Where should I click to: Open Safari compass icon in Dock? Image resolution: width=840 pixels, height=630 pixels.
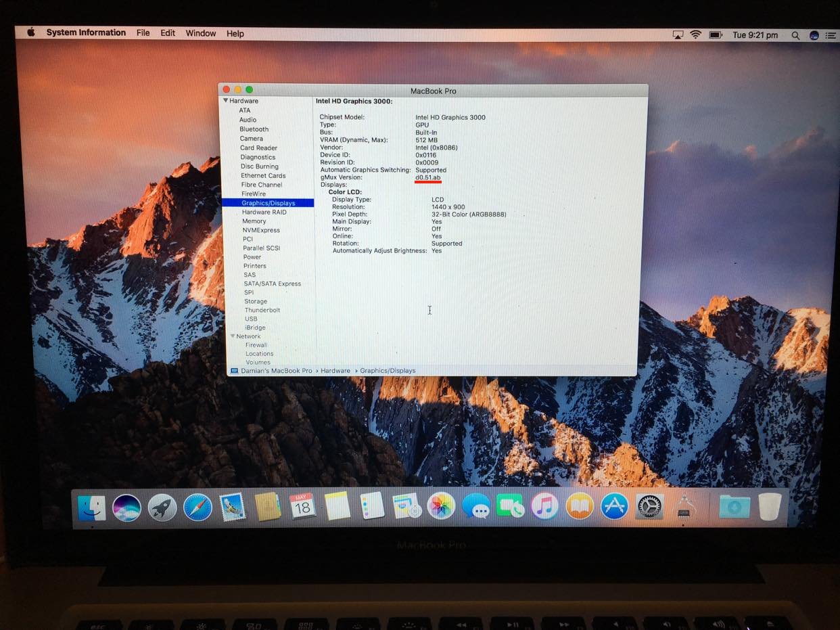(197, 507)
